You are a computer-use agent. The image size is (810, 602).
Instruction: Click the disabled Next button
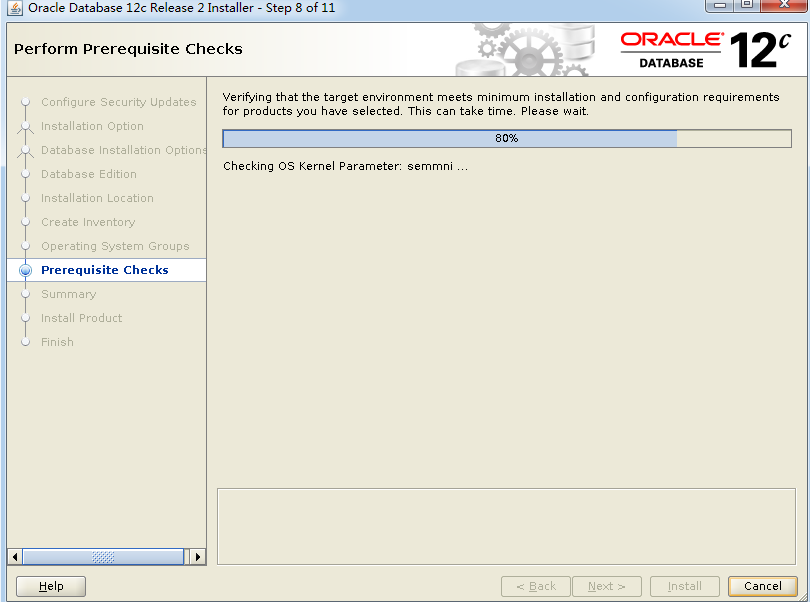click(606, 586)
